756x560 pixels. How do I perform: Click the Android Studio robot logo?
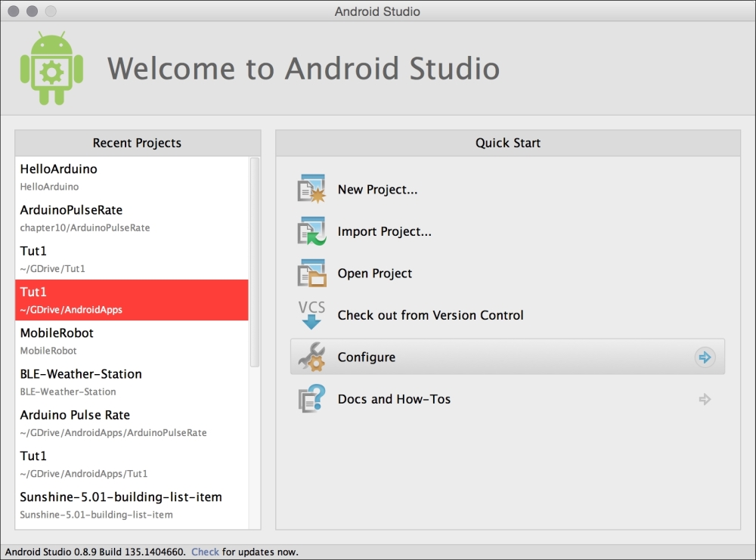[51, 68]
